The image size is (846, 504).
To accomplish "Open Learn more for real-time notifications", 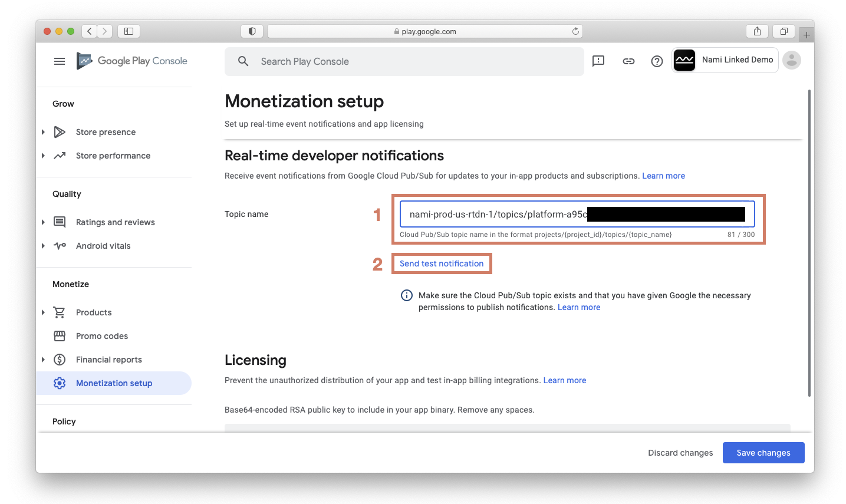I will click(663, 176).
